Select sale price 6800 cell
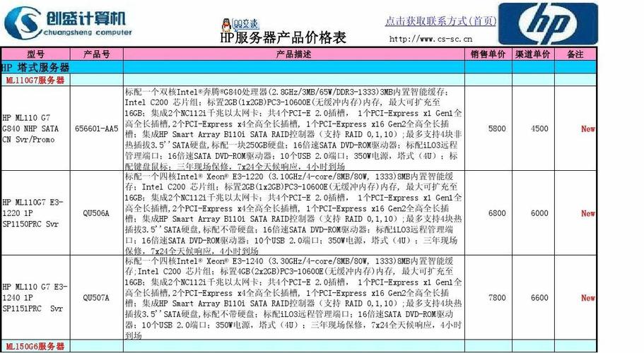 click(x=488, y=213)
